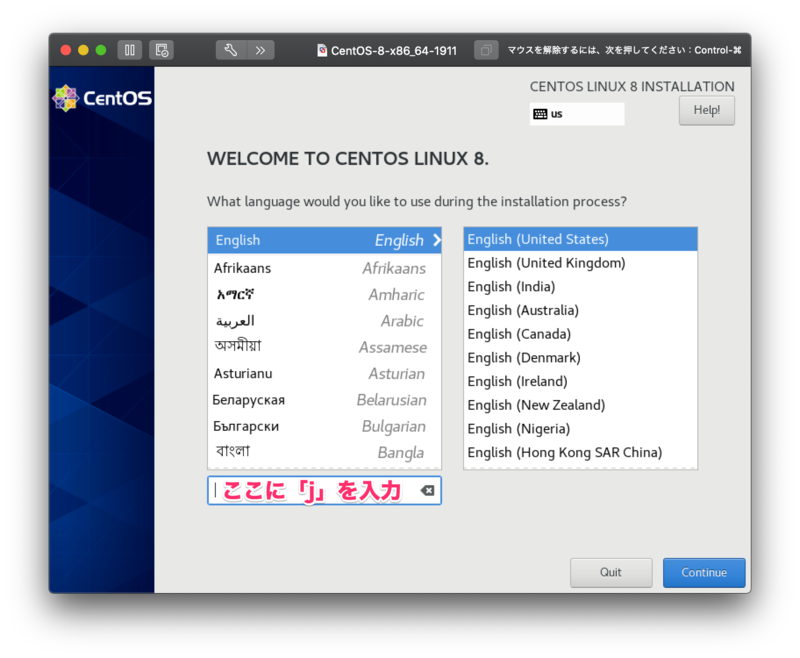Select Bulgarian language

pyautogui.click(x=324, y=426)
